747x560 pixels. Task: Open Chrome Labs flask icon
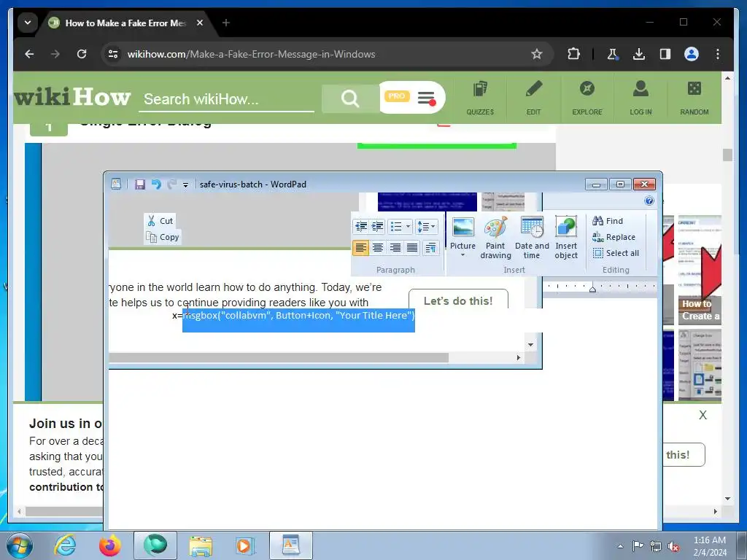pyautogui.click(x=612, y=54)
